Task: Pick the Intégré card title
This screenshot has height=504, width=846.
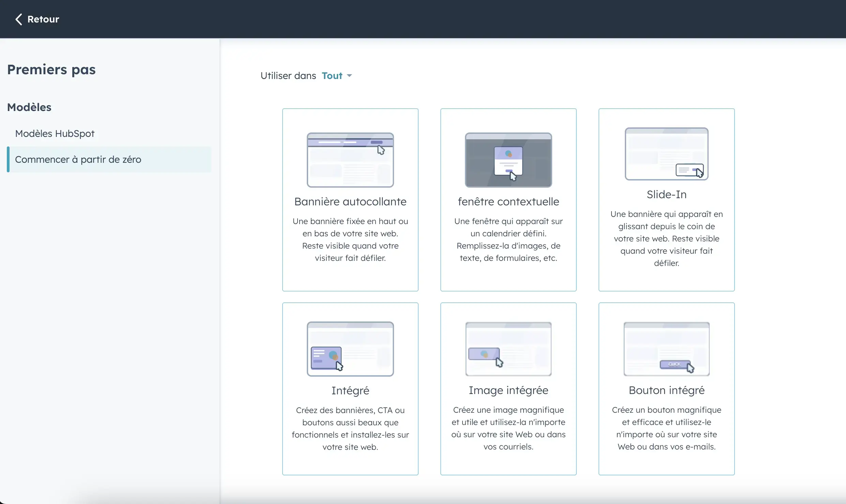Action: (350, 391)
